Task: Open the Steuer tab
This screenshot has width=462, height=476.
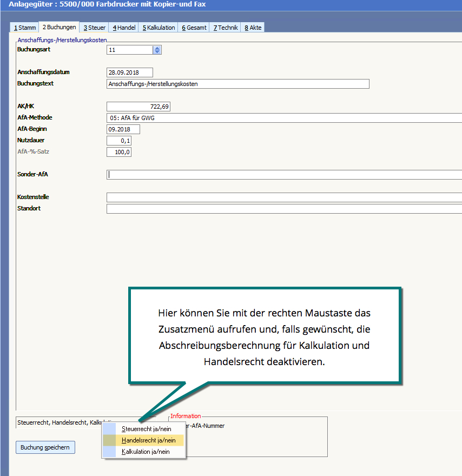Action: click(94, 28)
